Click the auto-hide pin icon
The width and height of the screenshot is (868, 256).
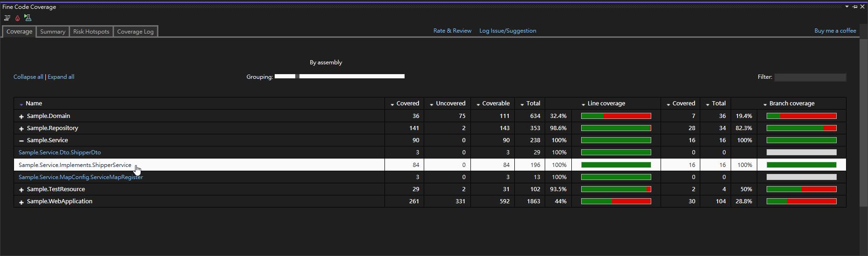point(854,7)
